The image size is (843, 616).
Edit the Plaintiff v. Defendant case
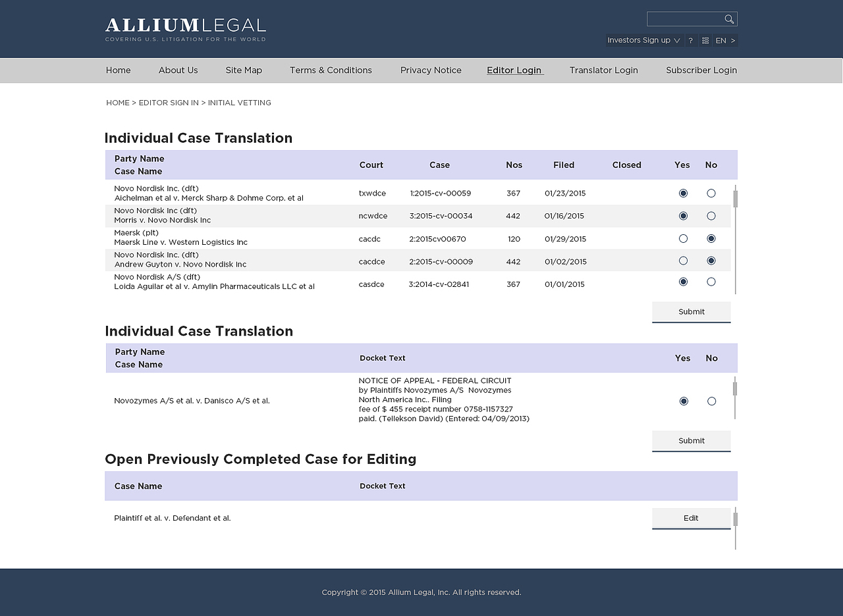click(692, 519)
